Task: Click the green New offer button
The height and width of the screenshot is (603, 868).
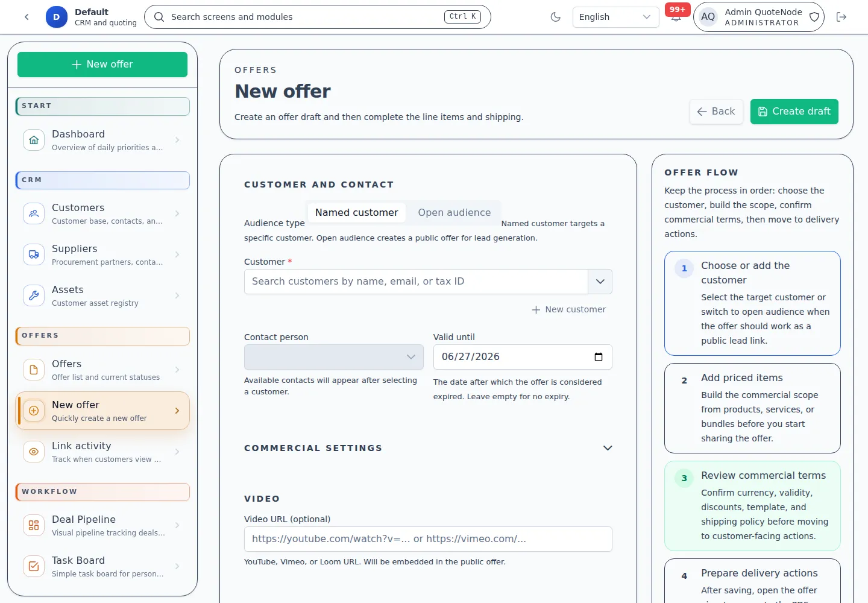Action: click(102, 65)
